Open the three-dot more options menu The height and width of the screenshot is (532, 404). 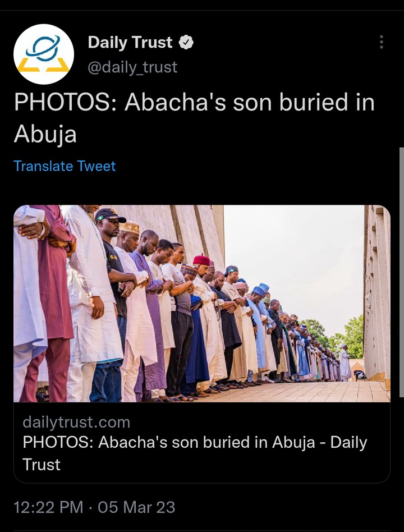click(382, 42)
